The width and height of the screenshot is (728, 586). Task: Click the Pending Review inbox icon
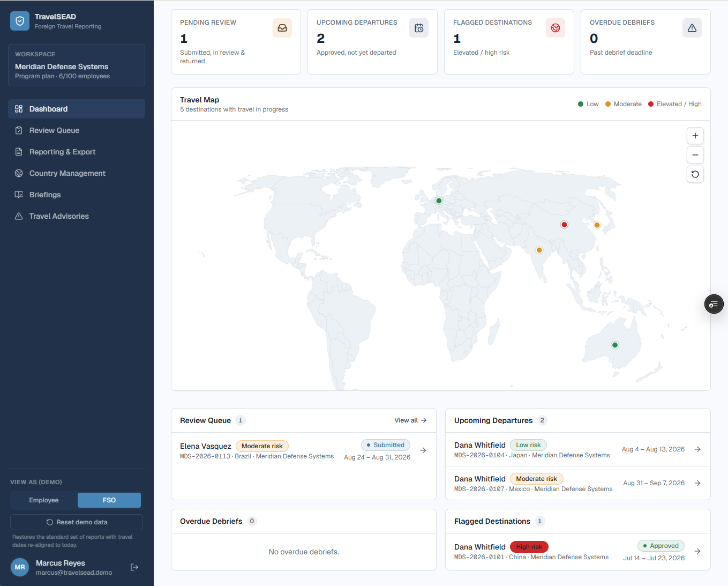point(282,28)
